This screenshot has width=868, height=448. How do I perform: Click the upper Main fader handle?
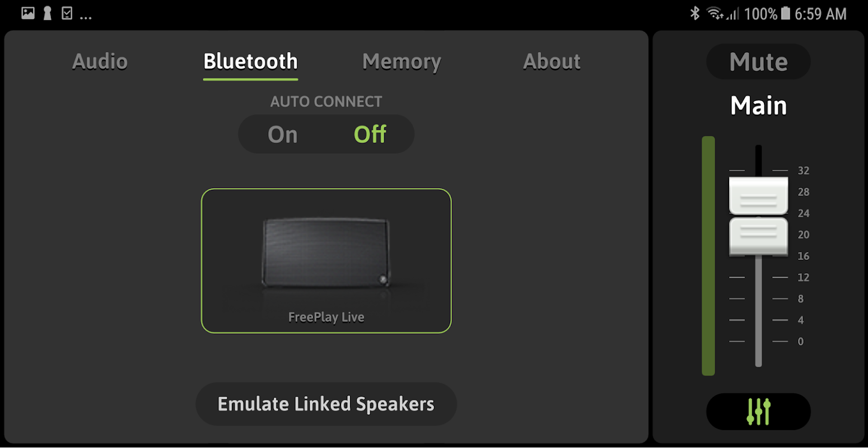(758, 196)
